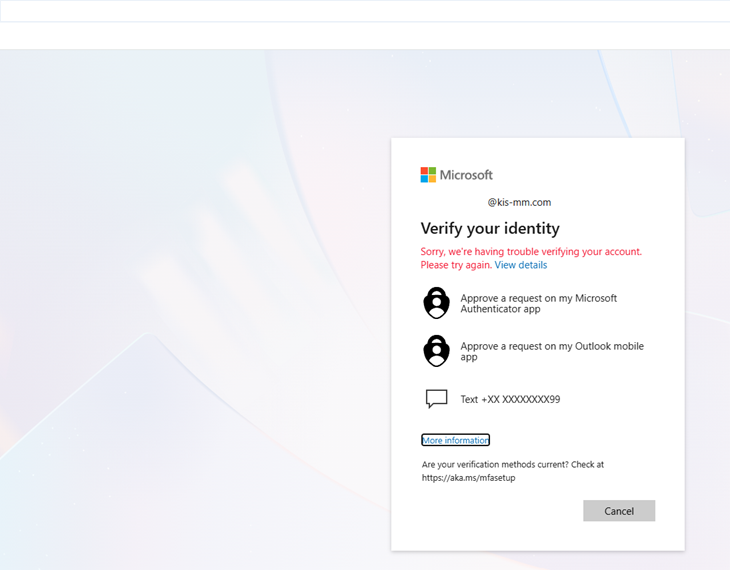Click the @kis-mm.com account email text
The image size is (733, 570).
click(x=519, y=202)
